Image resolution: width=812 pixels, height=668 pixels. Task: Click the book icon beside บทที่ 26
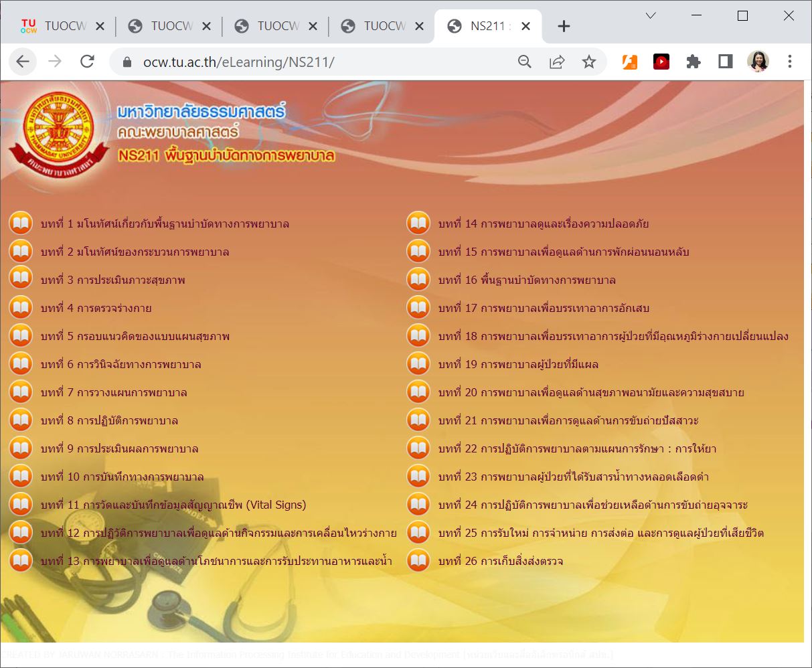point(418,561)
